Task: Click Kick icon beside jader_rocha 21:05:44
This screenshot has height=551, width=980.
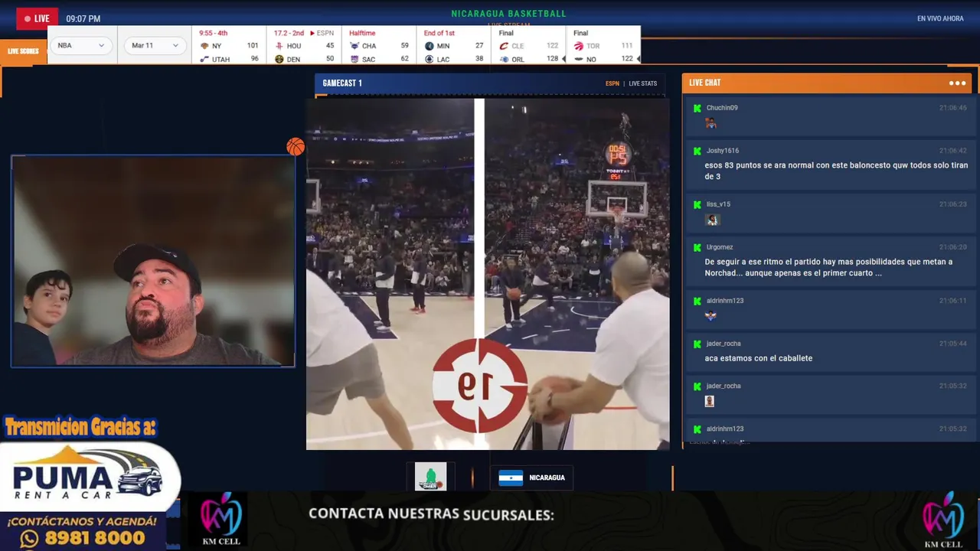Action: [697, 344]
